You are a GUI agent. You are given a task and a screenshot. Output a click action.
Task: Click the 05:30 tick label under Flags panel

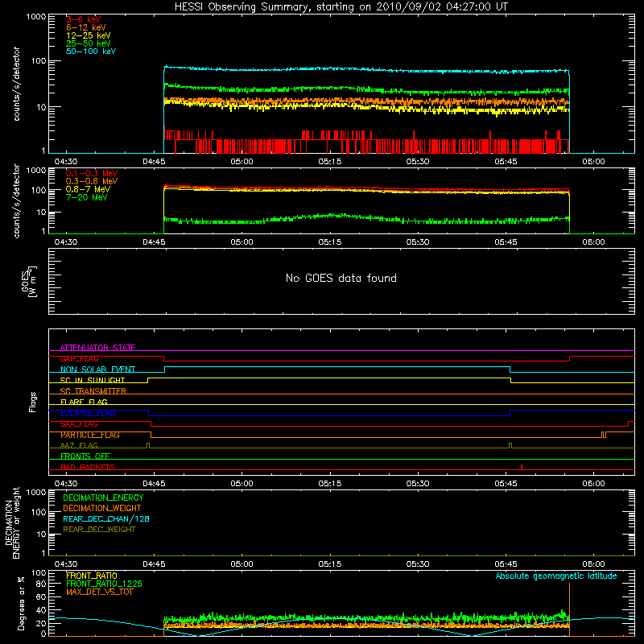click(x=418, y=484)
